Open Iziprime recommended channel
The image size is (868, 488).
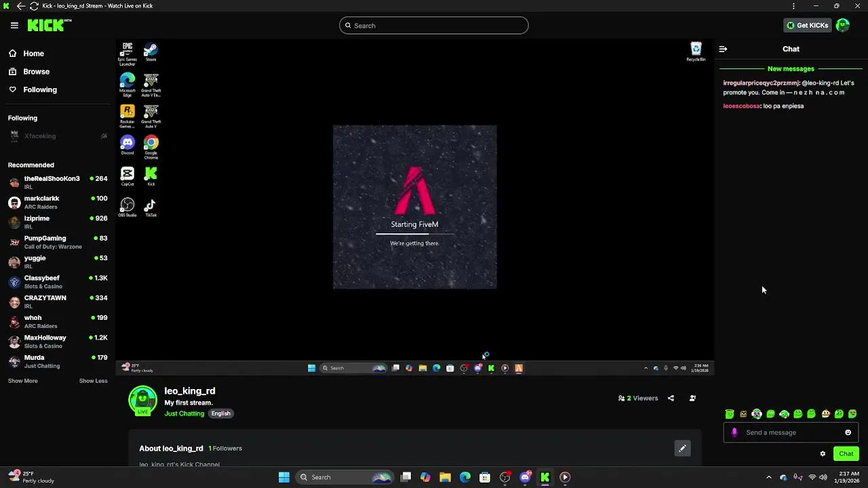click(58, 222)
